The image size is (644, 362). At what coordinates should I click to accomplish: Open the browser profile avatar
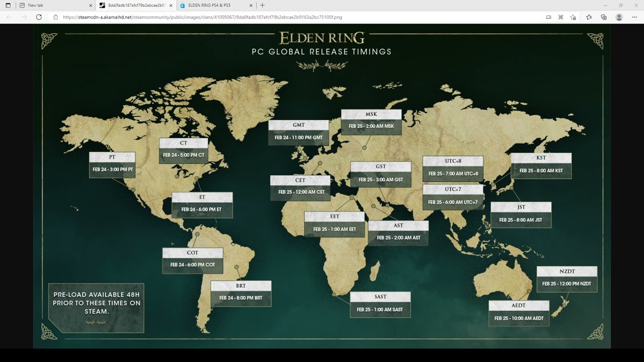coord(619,17)
